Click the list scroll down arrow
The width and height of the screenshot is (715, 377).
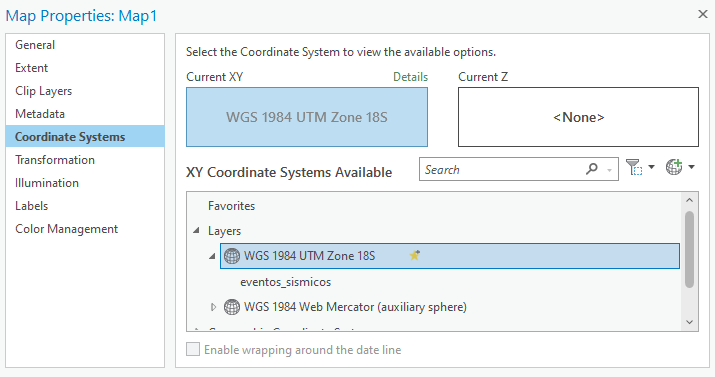pyautogui.click(x=689, y=322)
